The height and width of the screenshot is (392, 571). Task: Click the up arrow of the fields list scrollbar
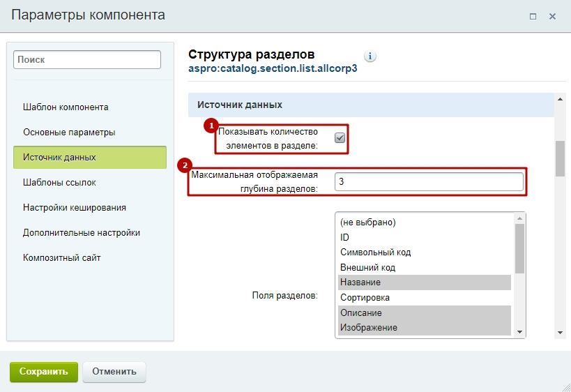click(x=519, y=218)
